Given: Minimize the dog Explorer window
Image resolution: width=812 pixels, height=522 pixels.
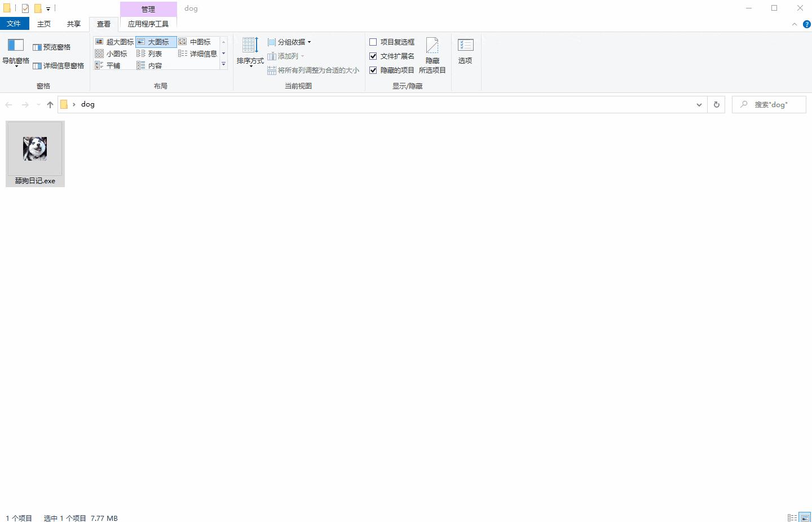Looking at the screenshot, I should pos(749,8).
